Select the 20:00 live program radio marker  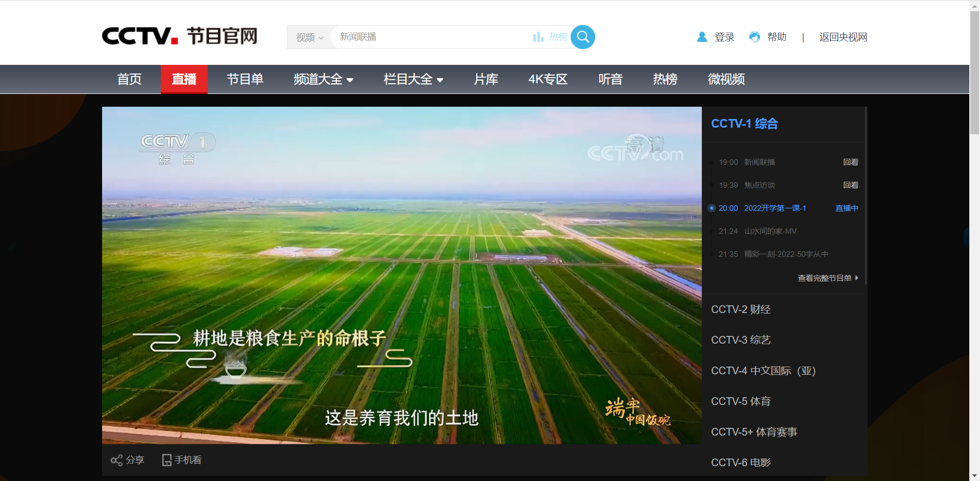point(712,208)
